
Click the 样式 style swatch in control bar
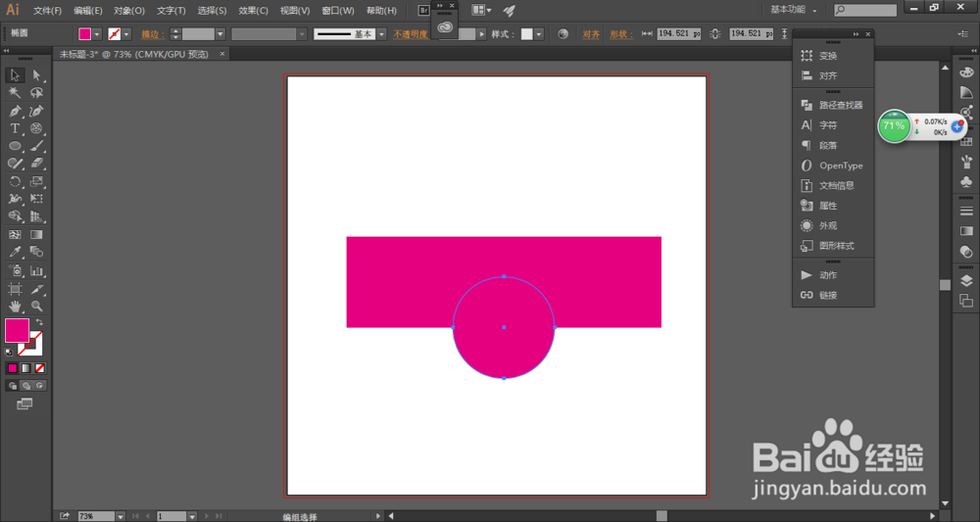[x=527, y=34]
